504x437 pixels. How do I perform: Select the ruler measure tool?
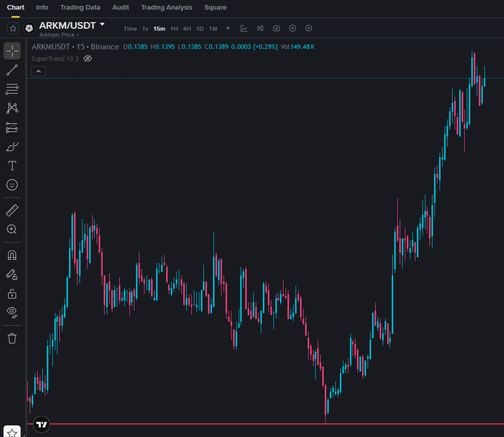point(12,210)
